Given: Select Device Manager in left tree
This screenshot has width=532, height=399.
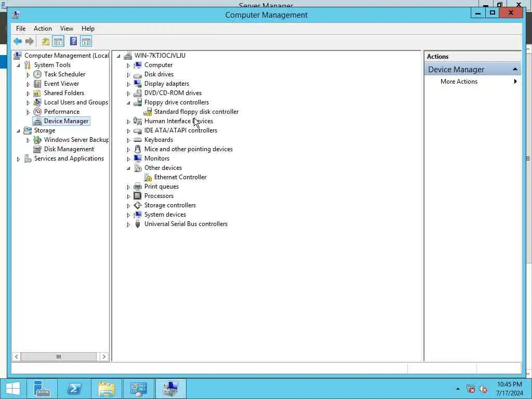Looking at the screenshot, I should pyautogui.click(x=66, y=121).
